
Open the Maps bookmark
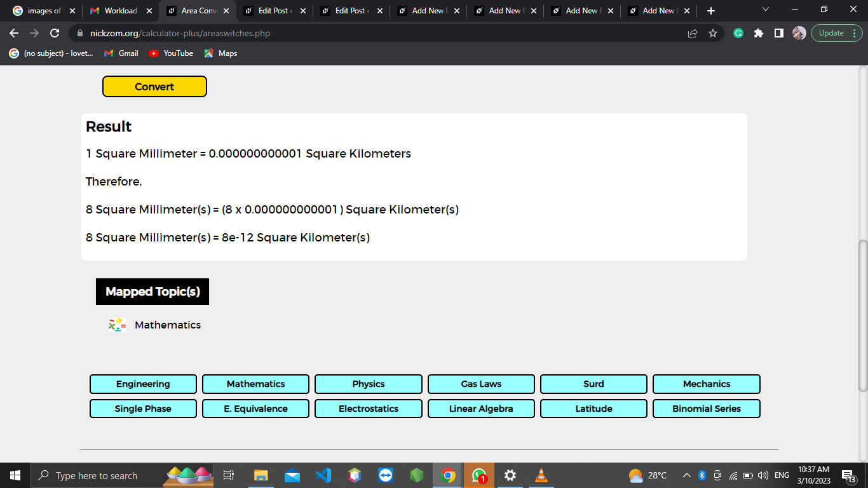click(220, 53)
